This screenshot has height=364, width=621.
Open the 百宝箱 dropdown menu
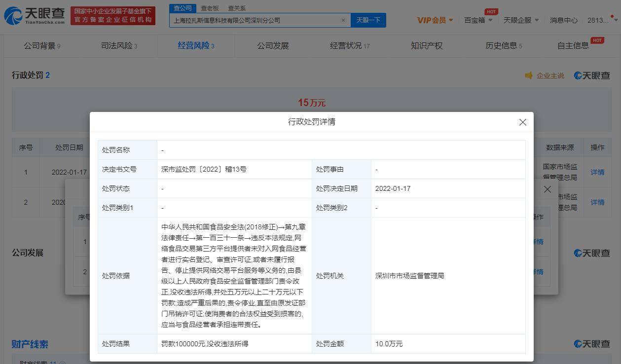tap(478, 20)
